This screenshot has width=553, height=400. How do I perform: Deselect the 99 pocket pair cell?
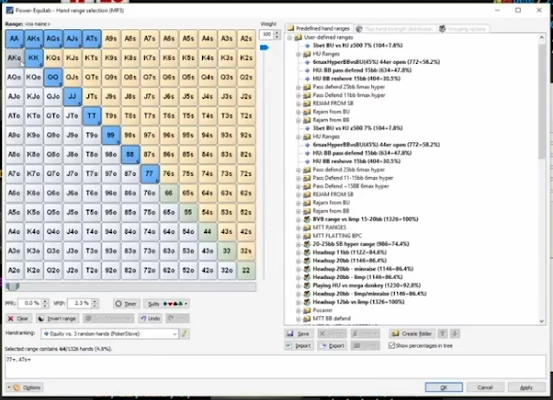pyautogui.click(x=111, y=135)
